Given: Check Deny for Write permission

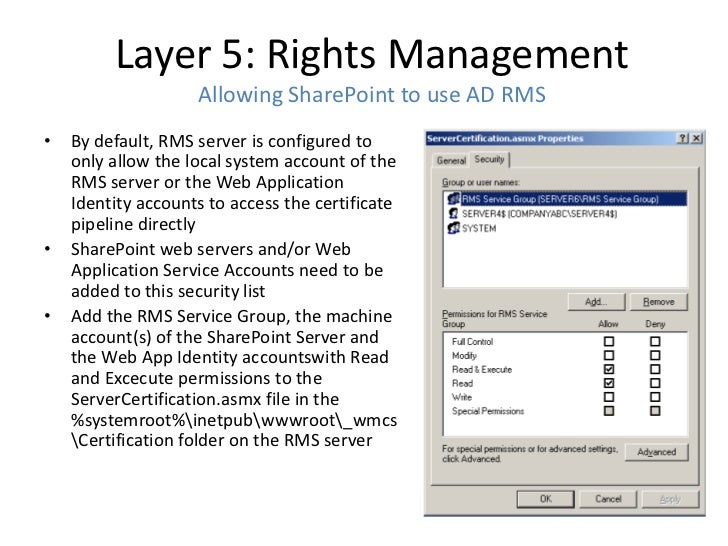Looking at the screenshot, I should [x=655, y=397].
